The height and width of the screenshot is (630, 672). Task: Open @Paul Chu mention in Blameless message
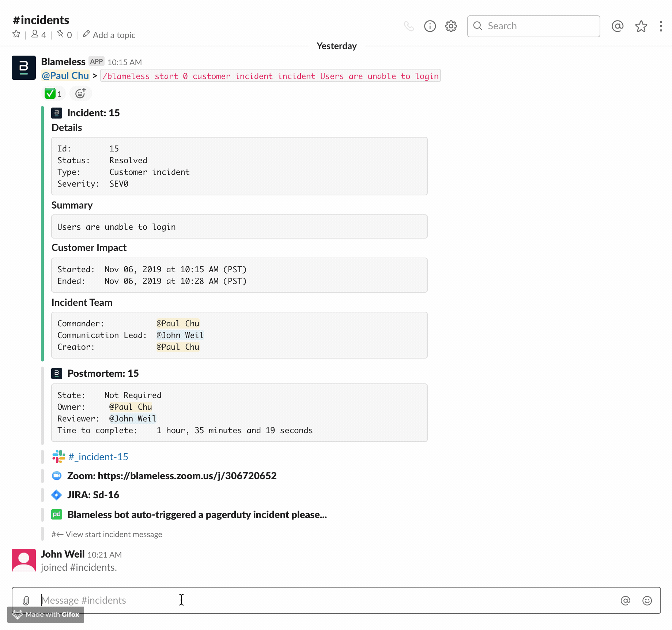65,76
